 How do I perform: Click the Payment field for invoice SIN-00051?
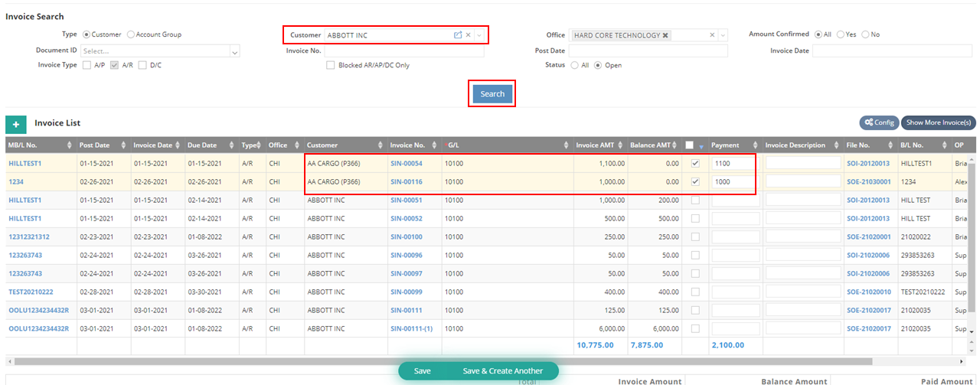point(735,200)
